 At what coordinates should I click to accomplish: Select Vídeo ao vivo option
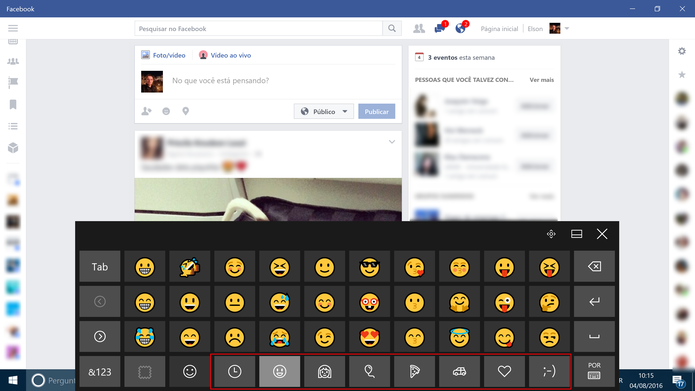(x=225, y=55)
